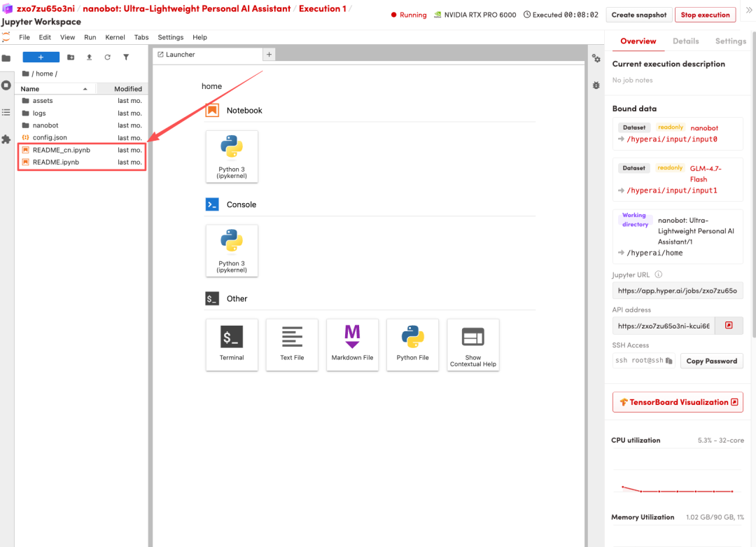This screenshot has height=547, width=756.
Task: Open the debugger bug icon panel
Action: (596, 85)
